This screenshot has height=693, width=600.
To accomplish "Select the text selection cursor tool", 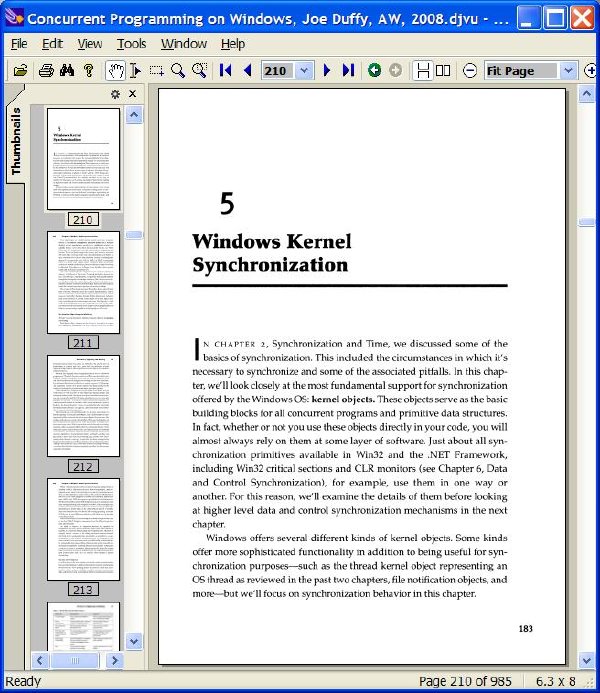I will tap(136, 71).
